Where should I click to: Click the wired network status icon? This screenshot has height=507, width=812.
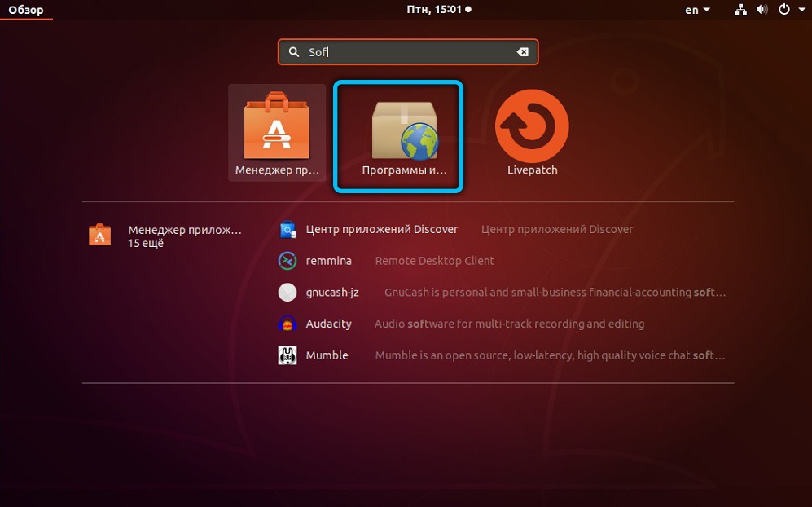pyautogui.click(x=740, y=9)
